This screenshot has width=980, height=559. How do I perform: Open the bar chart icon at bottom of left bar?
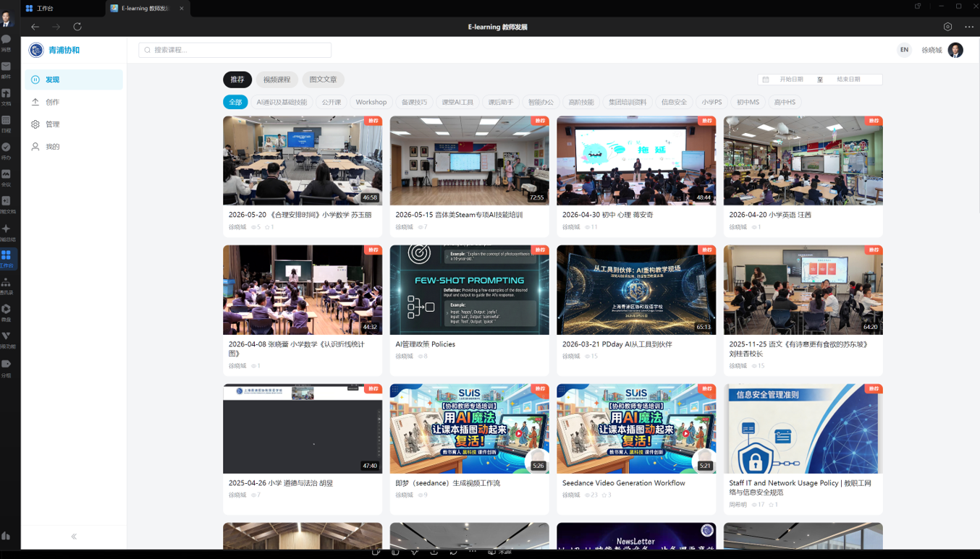pyautogui.click(x=6, y=536)
